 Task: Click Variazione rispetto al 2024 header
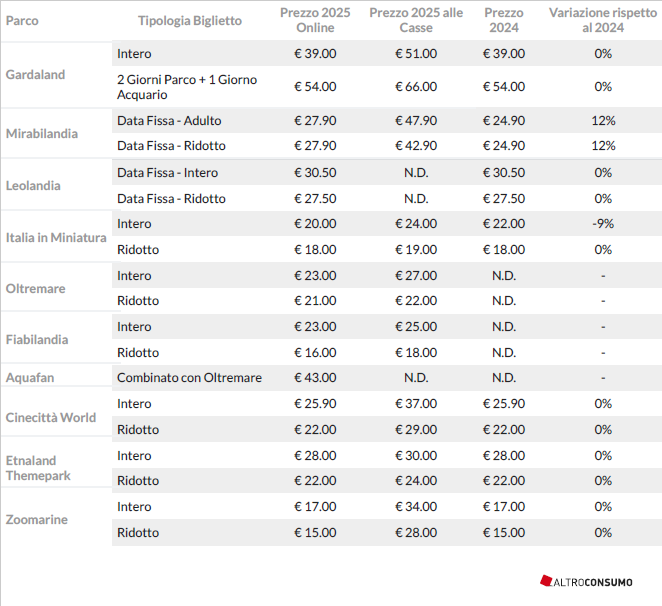click(602, 20)
